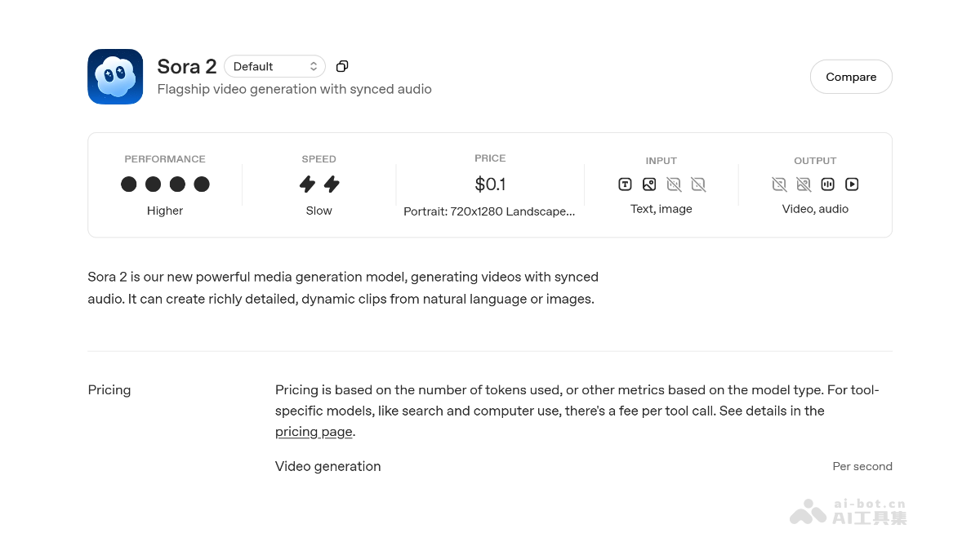Viewport: 980px width, 551px height.
Task: Click the second lightning bolt speed icon
Action: coord(332,184)
